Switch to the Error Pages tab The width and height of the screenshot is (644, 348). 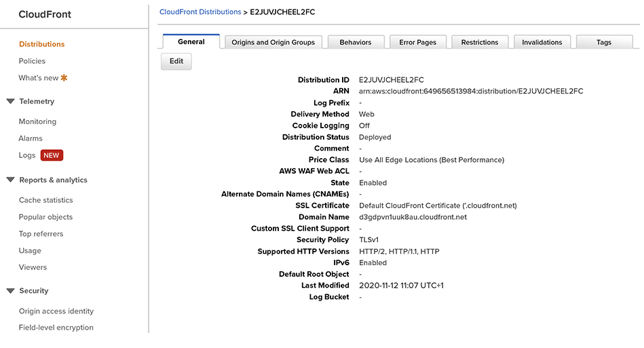(x=418, y=42)
